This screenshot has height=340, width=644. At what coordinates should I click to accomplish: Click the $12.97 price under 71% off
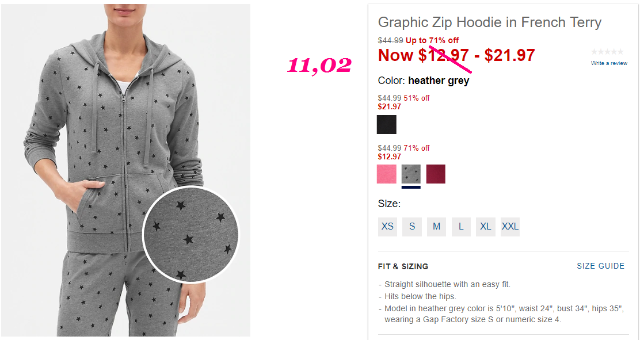pos(390,157)
